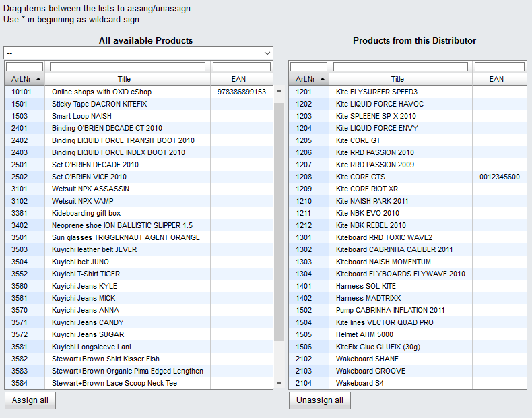Select row Kuyichi leather belt JEVER
Screen dimensions: 532x418
(139, 249)
